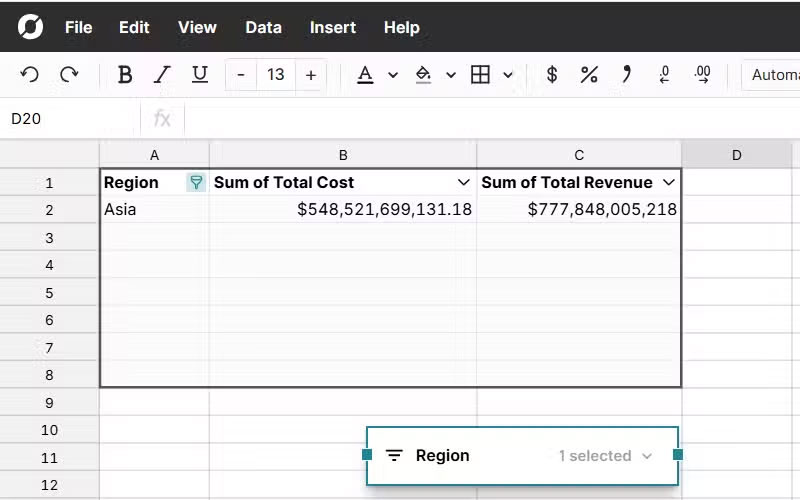Select the Sum of Total Revenue header
The image size is (800, 500).
tap(579, 182)
